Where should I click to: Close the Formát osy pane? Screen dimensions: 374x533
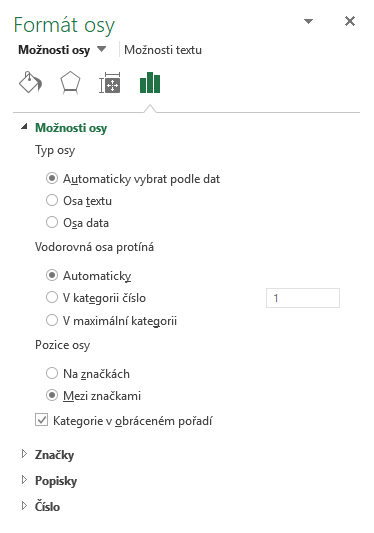click(350, 21)
